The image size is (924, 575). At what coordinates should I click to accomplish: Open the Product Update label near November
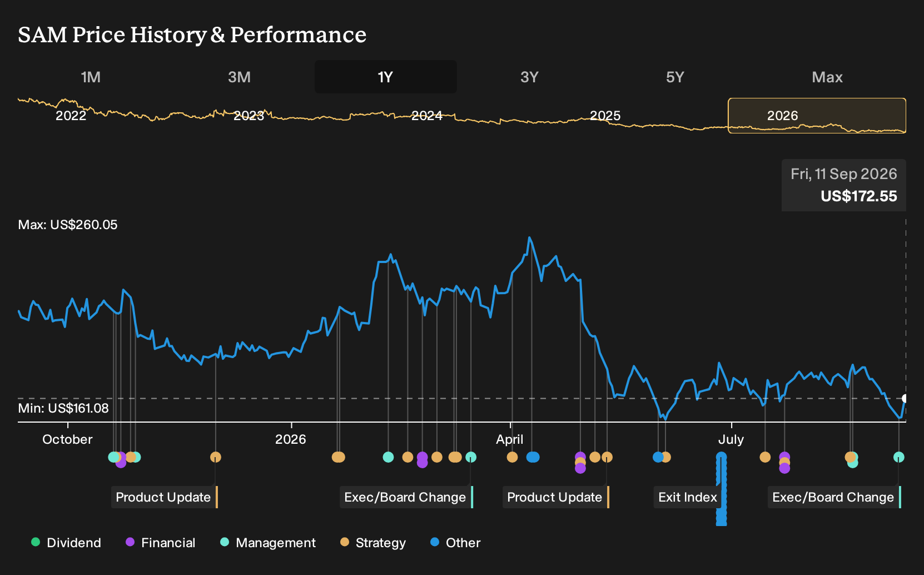point(165,497)
